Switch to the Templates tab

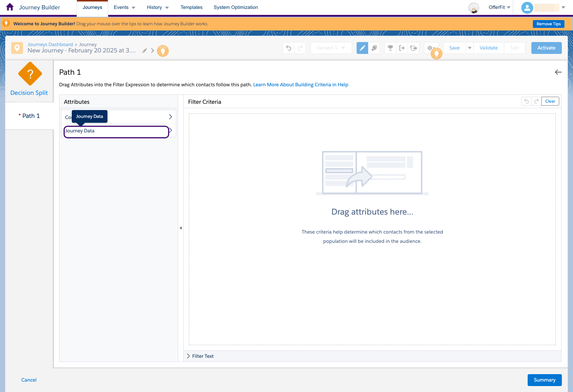(x=191, y=7)
